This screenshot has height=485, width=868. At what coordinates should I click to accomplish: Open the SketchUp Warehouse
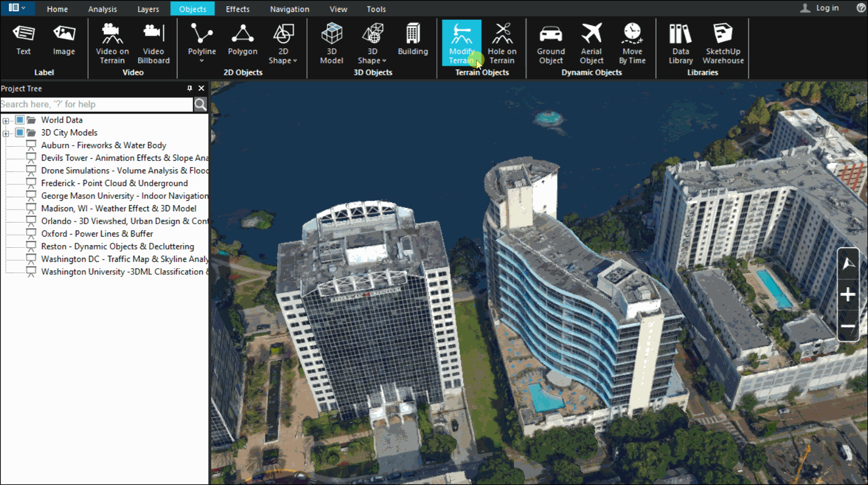[723, 44]
